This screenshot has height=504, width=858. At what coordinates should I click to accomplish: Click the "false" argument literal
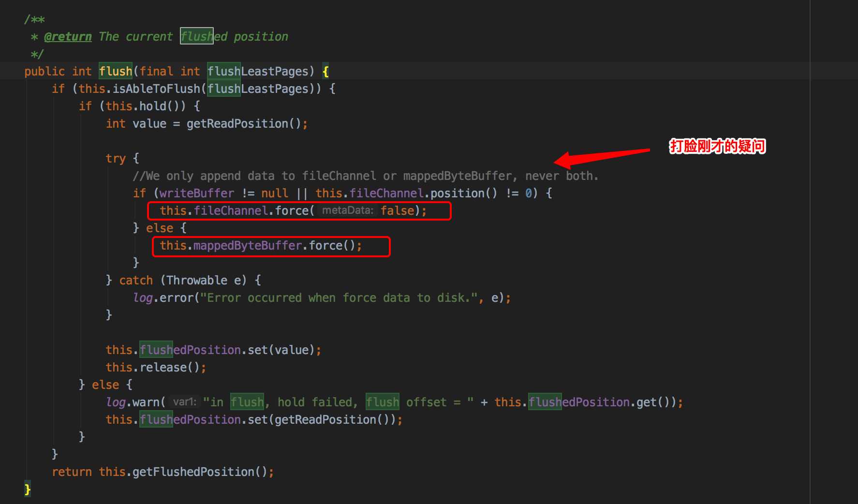pos(397,211)
